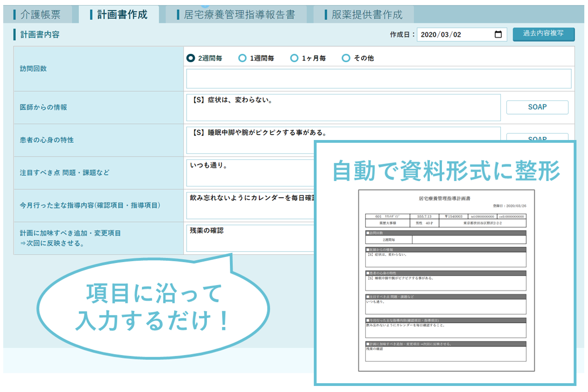Click the 過去内容複写 button
Viewport: 588px width, 392px height.
543,34
